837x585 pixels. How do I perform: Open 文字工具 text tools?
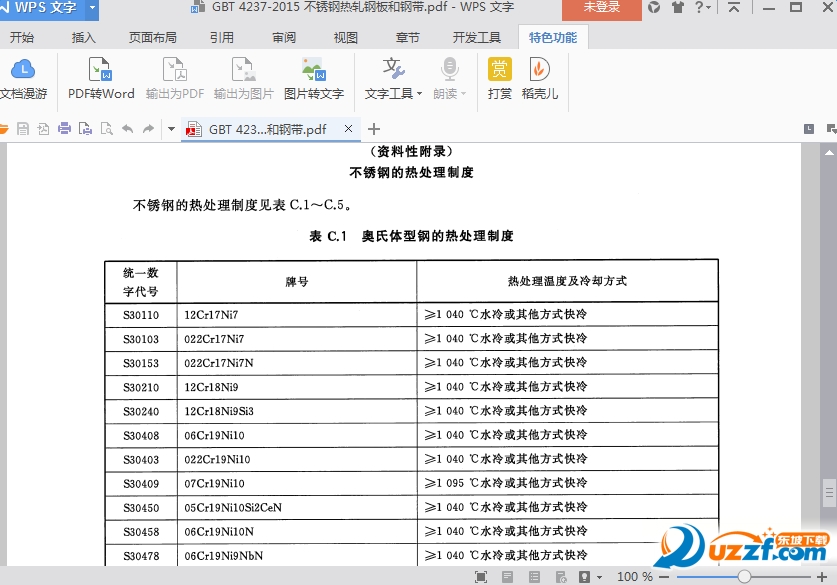click(x=393, y=79)
